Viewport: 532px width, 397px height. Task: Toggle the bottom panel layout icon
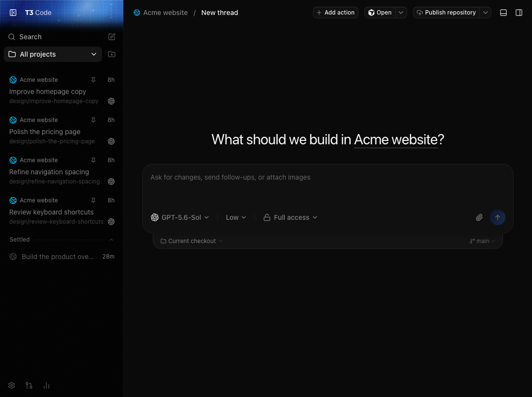click(503, 13)
